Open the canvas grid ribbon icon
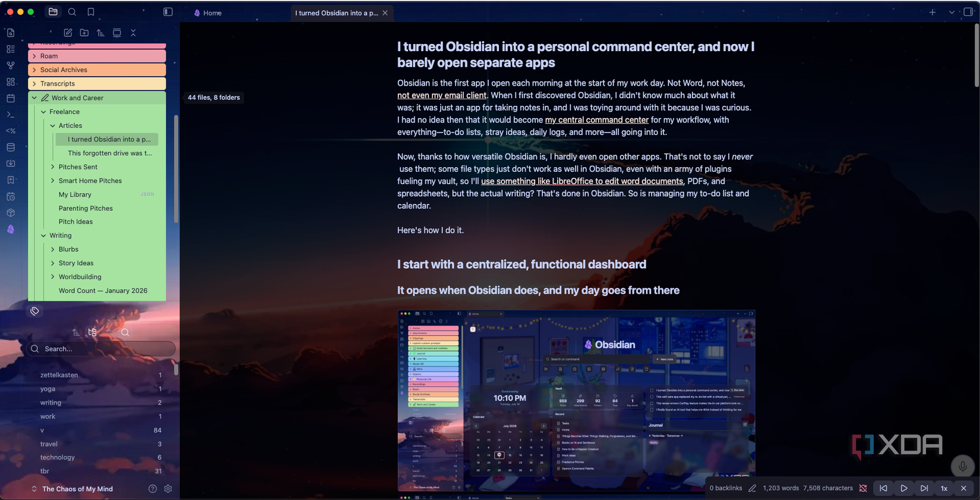980x500 pixels. (x=11, y=81)
